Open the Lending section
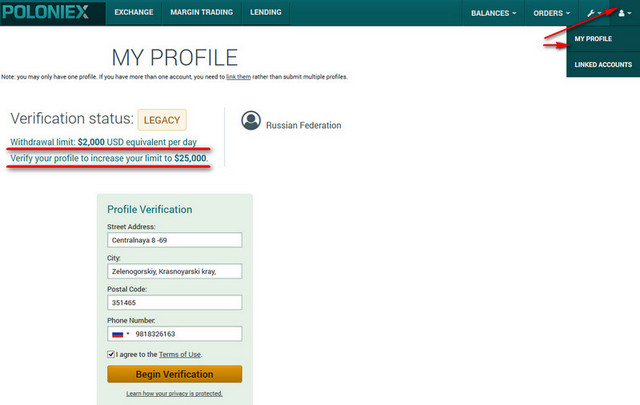This screenshot has height=405, width=640. point(266,12)
